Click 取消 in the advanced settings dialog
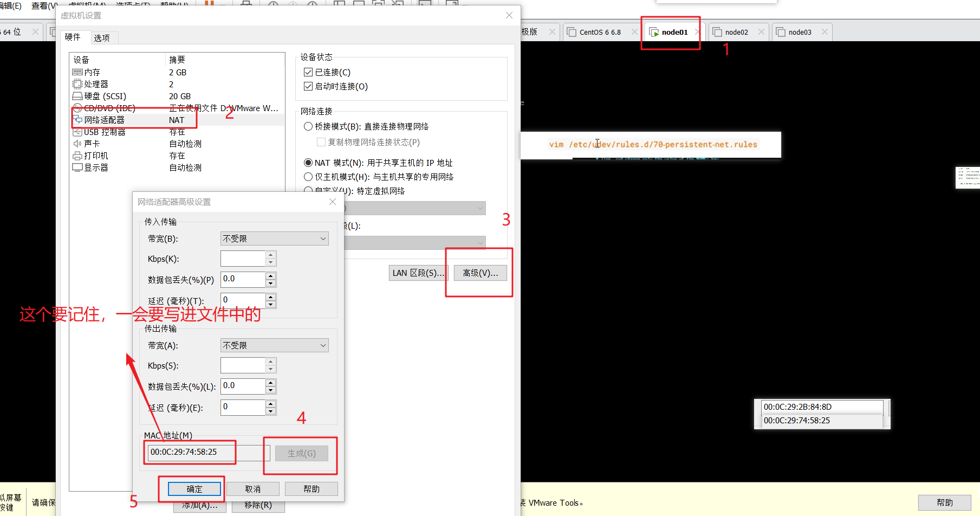The height and width of the screenshot is (516, 980). 253,489
